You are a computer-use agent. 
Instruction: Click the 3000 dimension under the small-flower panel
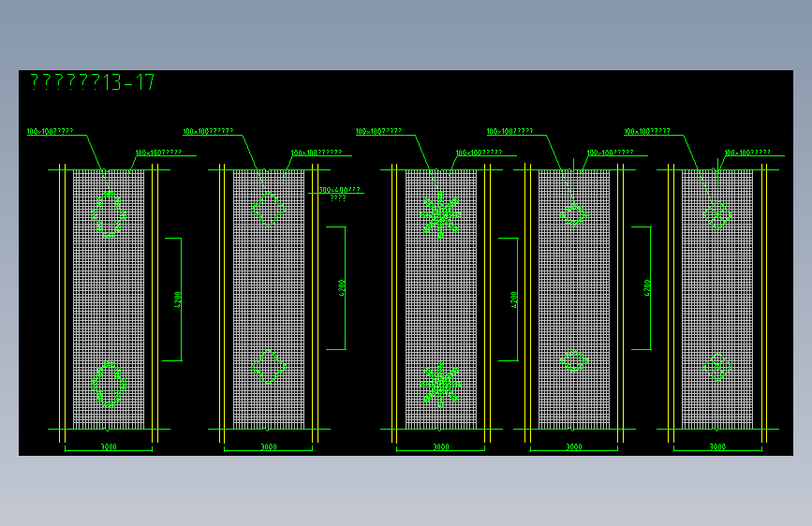(574, 446)
